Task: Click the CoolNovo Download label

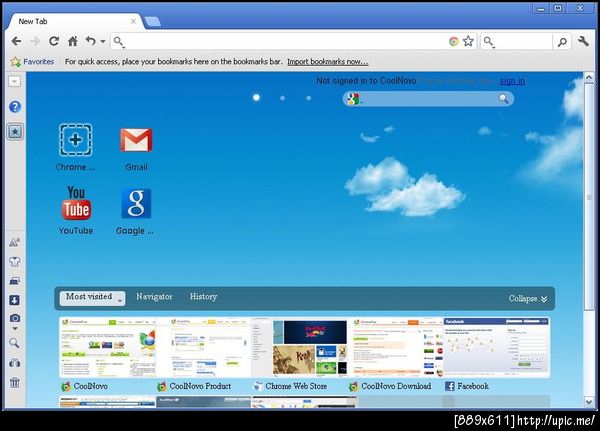Action: (x=396, y=386)
